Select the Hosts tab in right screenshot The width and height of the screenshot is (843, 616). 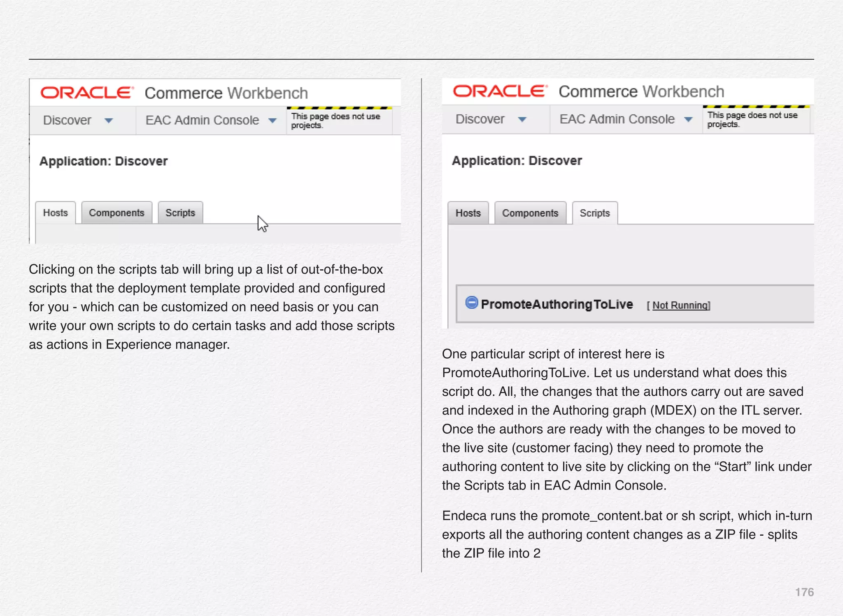coord(468,213)
